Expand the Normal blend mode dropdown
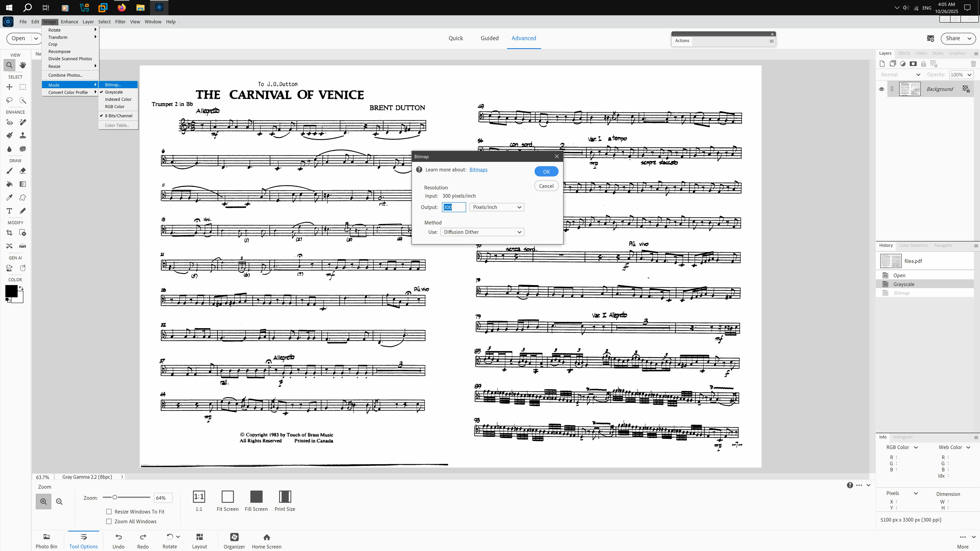Image resolution: width=980 pixels, height=551 pixels. pyautogui.click(x=901, y=75)
